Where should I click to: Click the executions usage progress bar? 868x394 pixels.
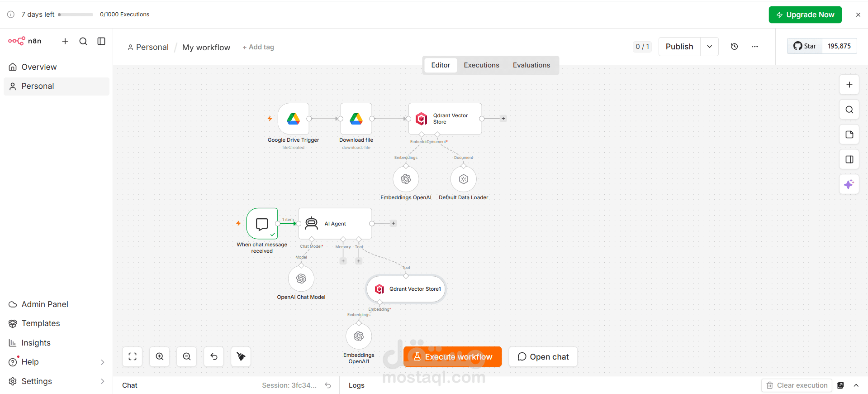click(76, 14)
